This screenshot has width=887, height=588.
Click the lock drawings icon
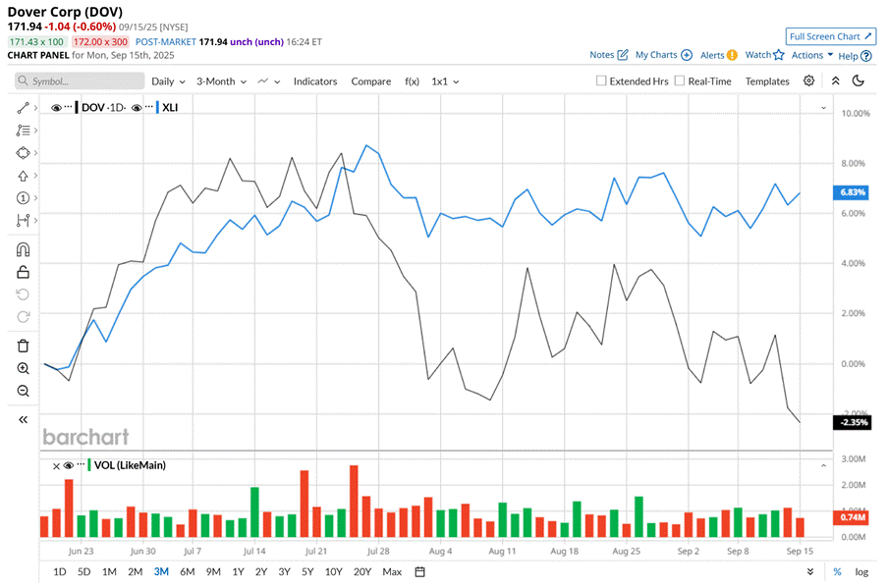23,272
